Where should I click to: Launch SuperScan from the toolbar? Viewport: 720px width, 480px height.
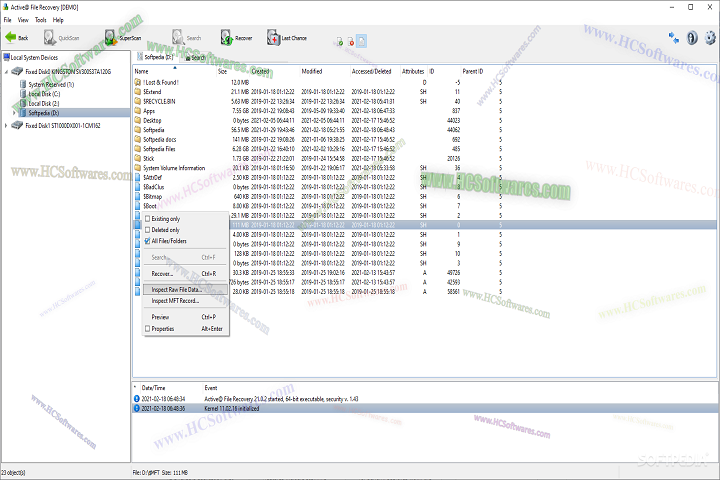coord(122,38)
